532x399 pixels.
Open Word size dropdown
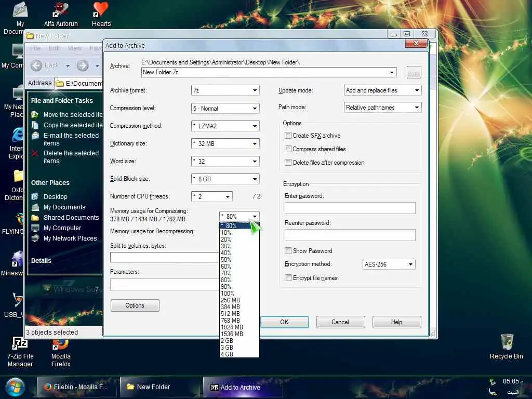[225, 161]
